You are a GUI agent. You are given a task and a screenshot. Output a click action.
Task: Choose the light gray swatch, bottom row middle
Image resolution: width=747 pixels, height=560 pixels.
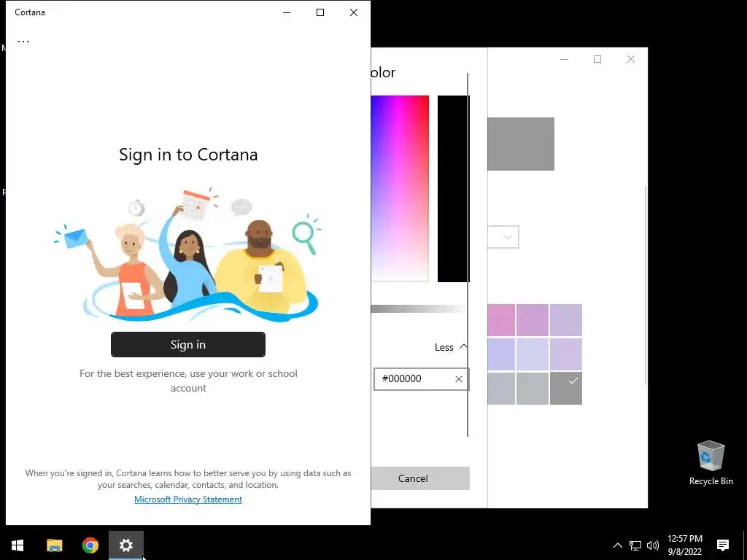coord(532,388)
